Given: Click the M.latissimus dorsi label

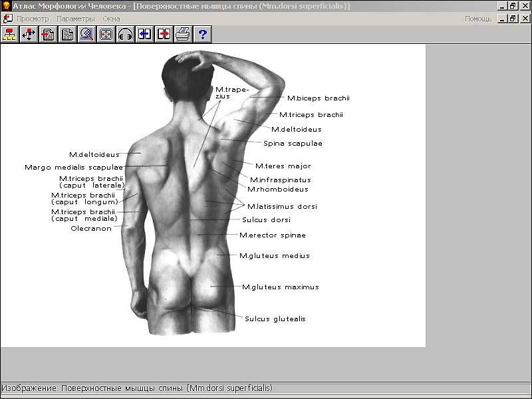Looking at the screenshot, I should [x=282, y=207].
